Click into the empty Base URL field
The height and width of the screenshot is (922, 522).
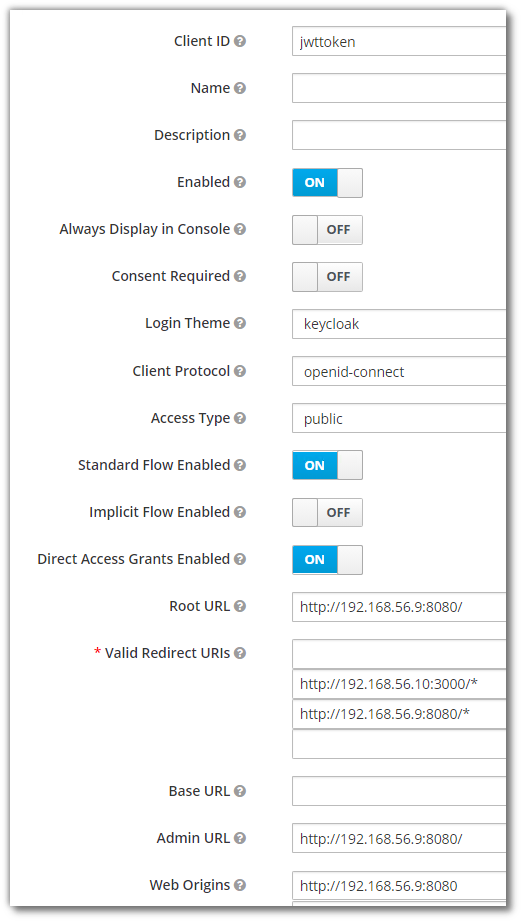(399, 791)
